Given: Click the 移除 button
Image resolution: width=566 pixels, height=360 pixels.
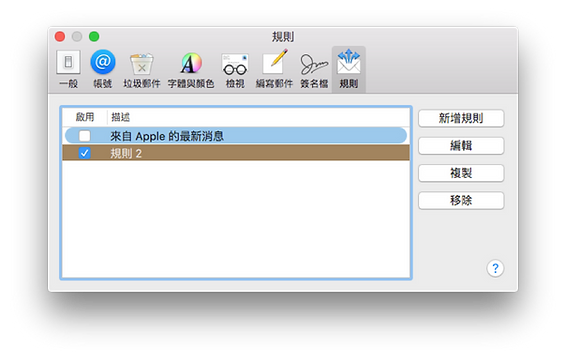Looking at the screenshot, I should (461, 200).
